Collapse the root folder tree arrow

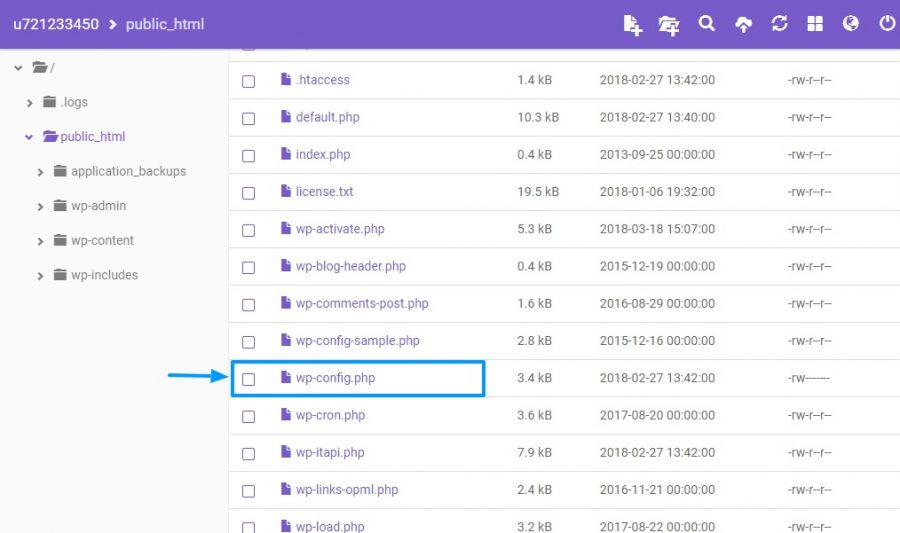(18, 68)
